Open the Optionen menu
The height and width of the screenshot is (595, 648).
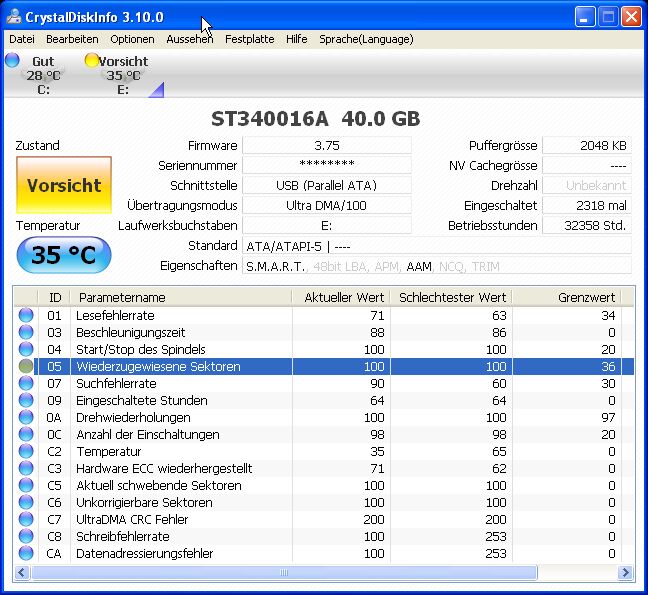[132, 39]
